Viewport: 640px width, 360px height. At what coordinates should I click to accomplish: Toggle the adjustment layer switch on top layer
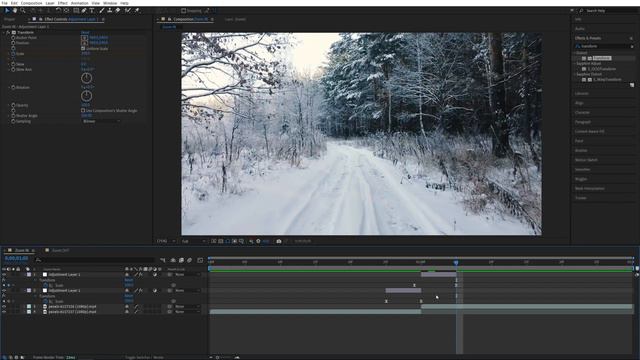point(155,275)
